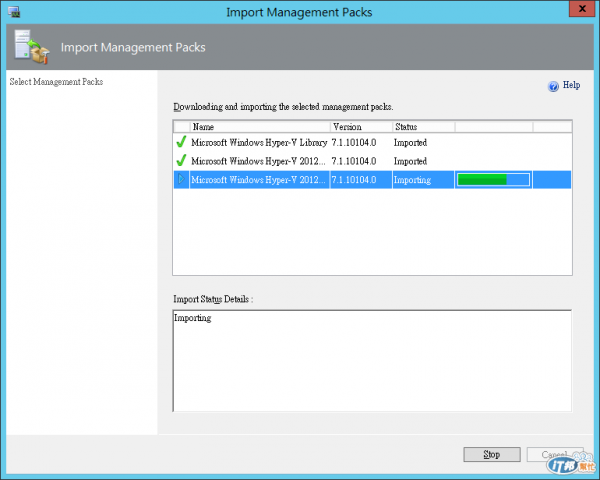Open the Help link
Image resolution: width=600 pixels, height=480 pixels.
pos(571,85)
